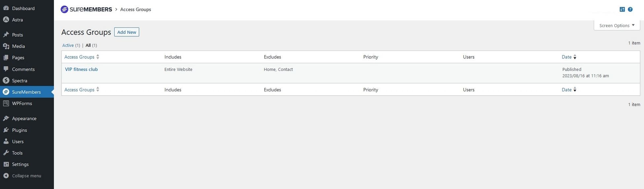Open Tools via wrench icon
This screenshot has height=189, width=644.
pyautogui.click(x=6, y=153)
